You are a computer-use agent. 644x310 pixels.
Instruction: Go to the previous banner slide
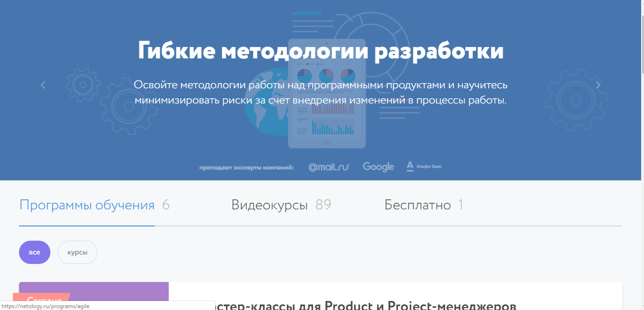click(43, 85)
